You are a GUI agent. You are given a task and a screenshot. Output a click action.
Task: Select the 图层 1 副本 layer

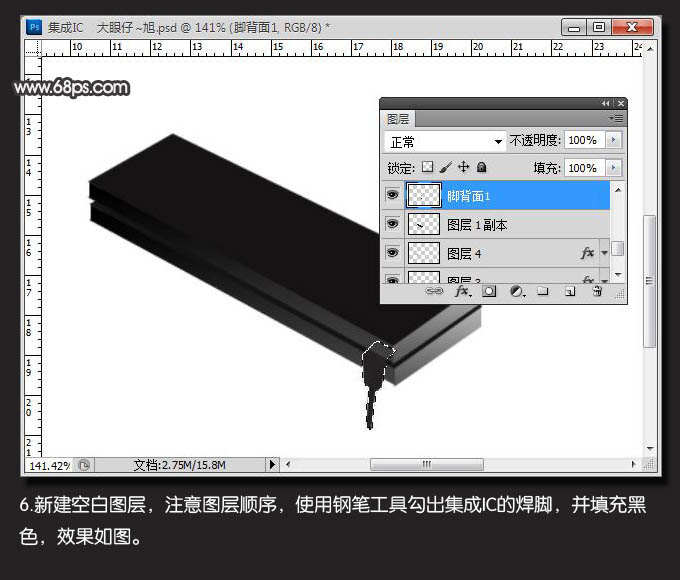496,224
